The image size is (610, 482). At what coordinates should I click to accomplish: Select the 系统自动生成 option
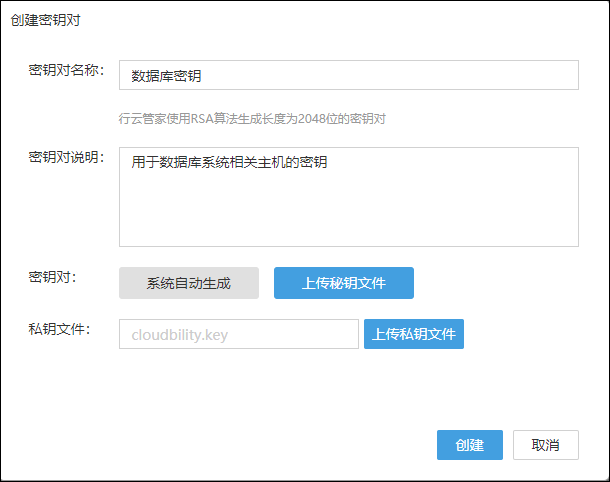point(189,283)
